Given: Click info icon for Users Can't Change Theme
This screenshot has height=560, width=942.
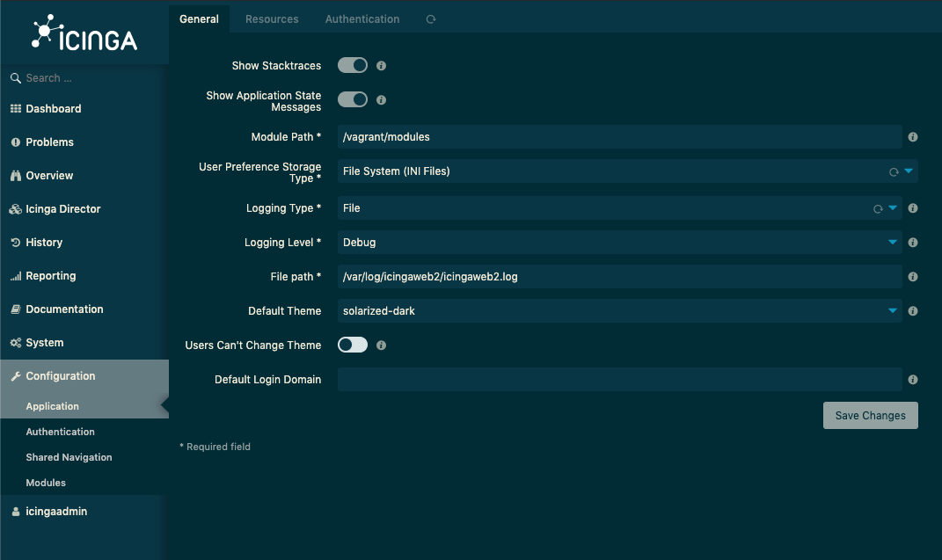Looking at the screenshot, I should pos(381,345).
